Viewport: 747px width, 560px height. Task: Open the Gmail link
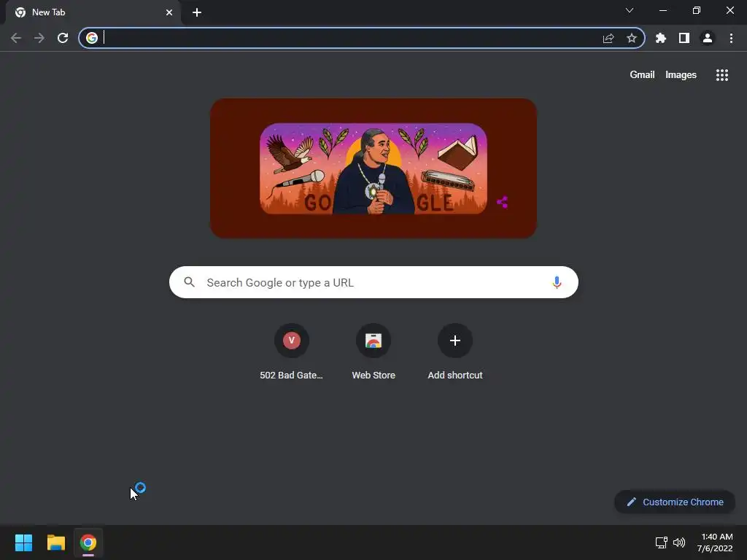tap(642, 75)
